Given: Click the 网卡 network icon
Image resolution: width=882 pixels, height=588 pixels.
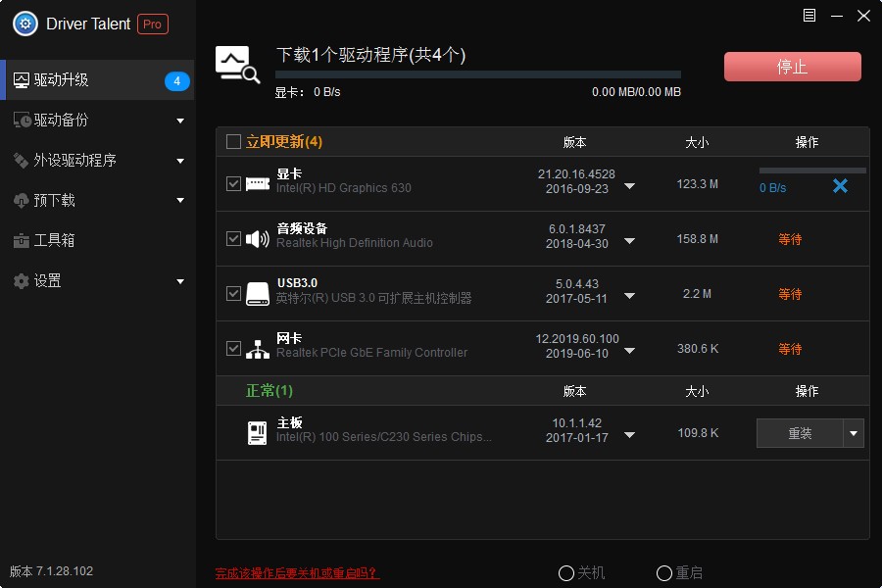Looking at the screenshot, I should pyautogui.click(x=258, y=350).
